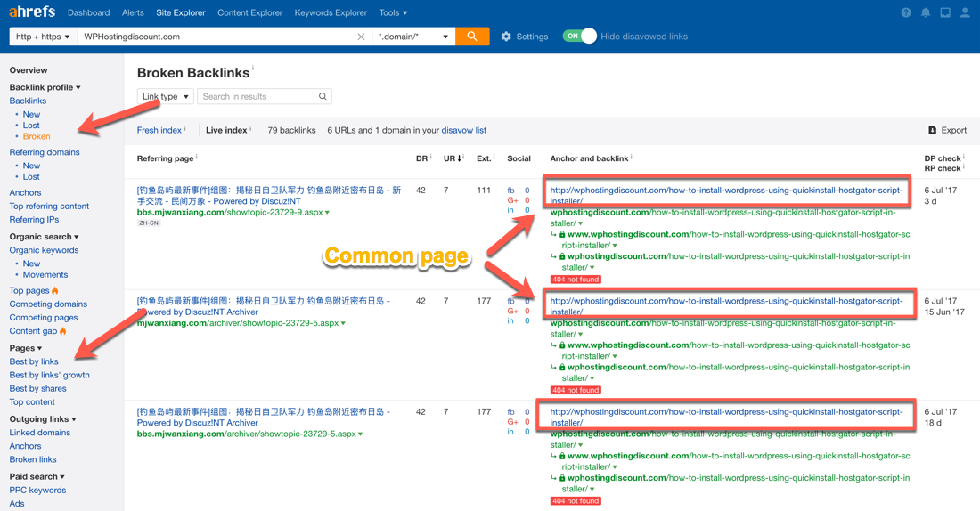The image size is (980, 511).
Task: Open notifications bell icon
Action: (926, 12)
